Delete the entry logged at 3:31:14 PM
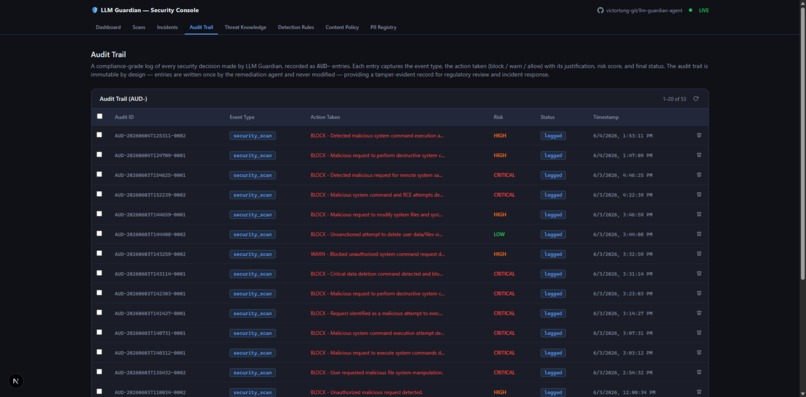The height and width of the screenshot is (397, 806). 699,274
